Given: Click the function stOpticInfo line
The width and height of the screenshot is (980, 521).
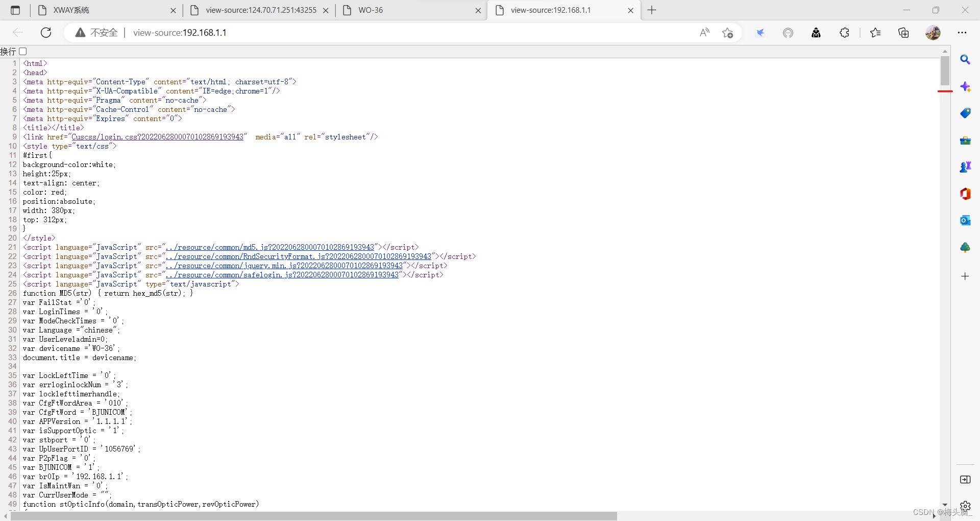Looking at the screenshot, I should (x=141, y=504).
